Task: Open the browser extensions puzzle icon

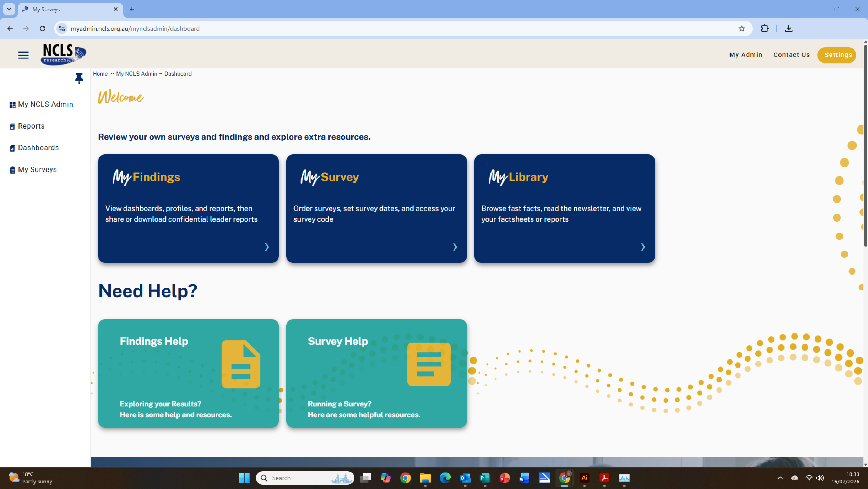Action: (764, 29)
